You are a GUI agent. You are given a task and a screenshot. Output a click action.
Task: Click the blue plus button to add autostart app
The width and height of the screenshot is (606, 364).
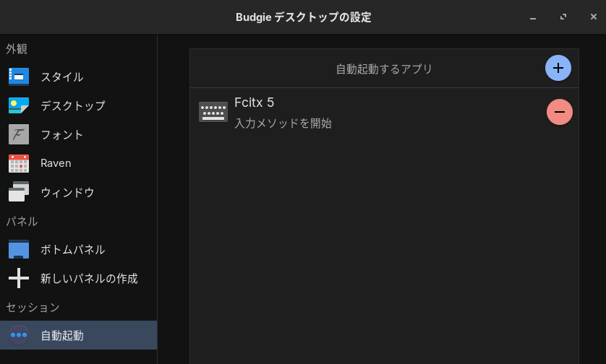[558, 68]
